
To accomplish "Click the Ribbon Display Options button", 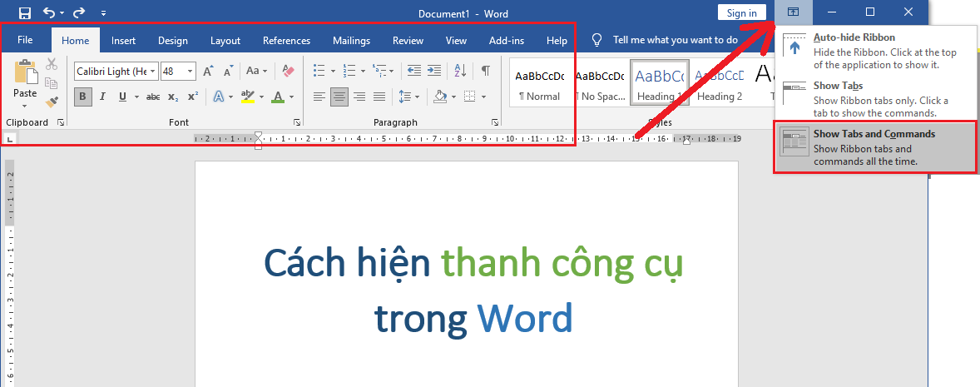I will pyautogui.click(x=793, y=12).
